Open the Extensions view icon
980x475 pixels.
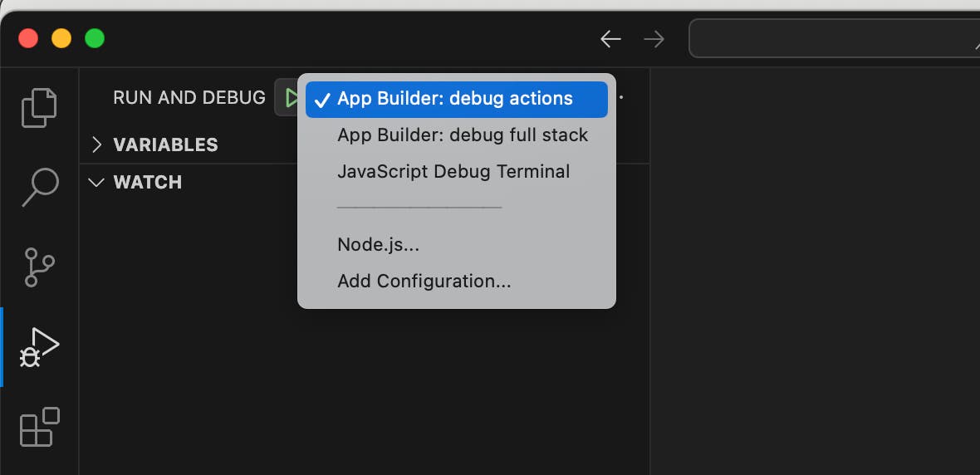tap(39, 427)
